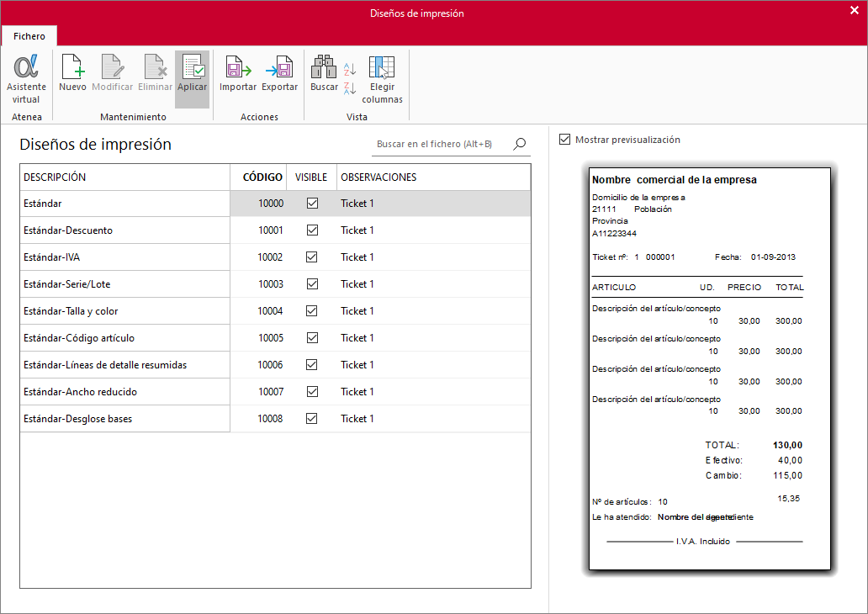
Task: Toggle Visible checkbox for Estándar-Desglose bases
Action: 312,419
